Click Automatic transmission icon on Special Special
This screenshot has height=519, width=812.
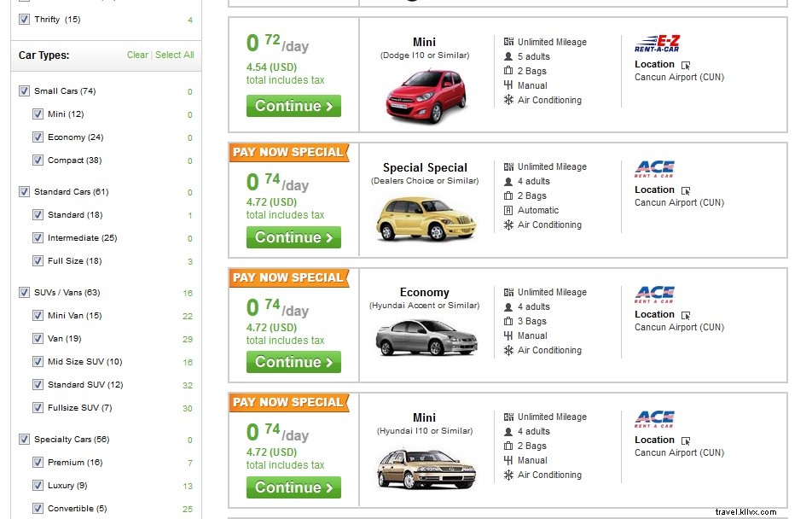pyautogui.click(x=509, y=210)
